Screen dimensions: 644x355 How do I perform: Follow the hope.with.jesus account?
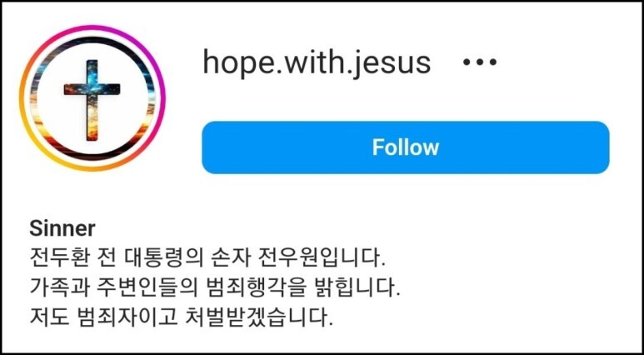[406, 147]
